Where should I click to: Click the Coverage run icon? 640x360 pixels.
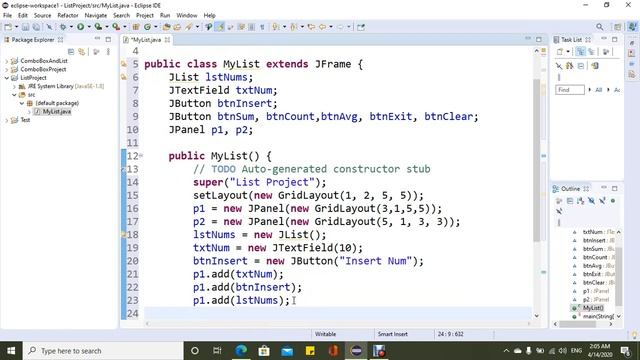(98, 27)
